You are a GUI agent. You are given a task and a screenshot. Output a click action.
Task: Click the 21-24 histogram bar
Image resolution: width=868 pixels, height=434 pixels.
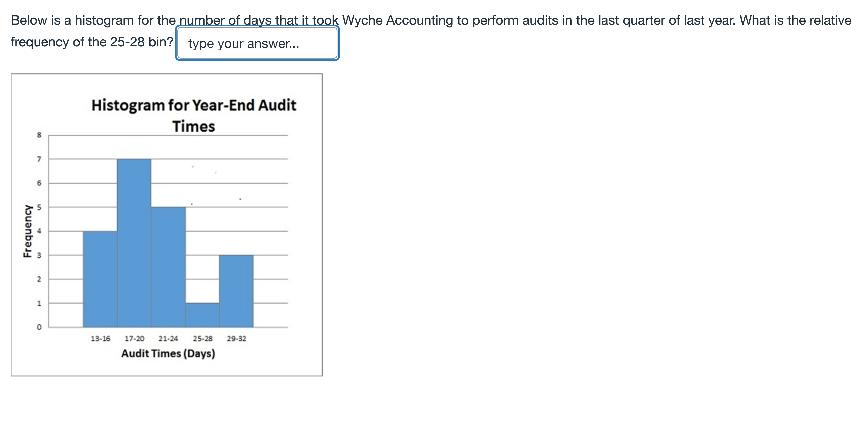[168, 267]
